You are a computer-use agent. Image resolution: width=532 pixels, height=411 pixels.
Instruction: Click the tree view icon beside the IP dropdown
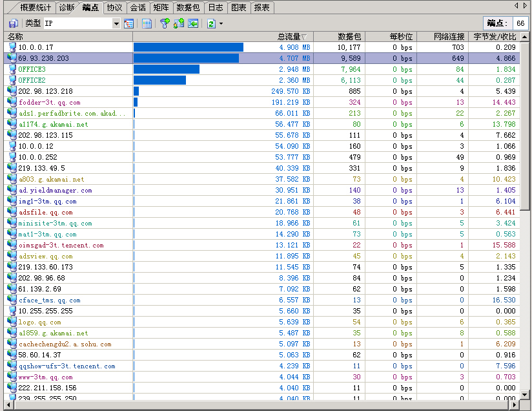click(x=128, y=23)
